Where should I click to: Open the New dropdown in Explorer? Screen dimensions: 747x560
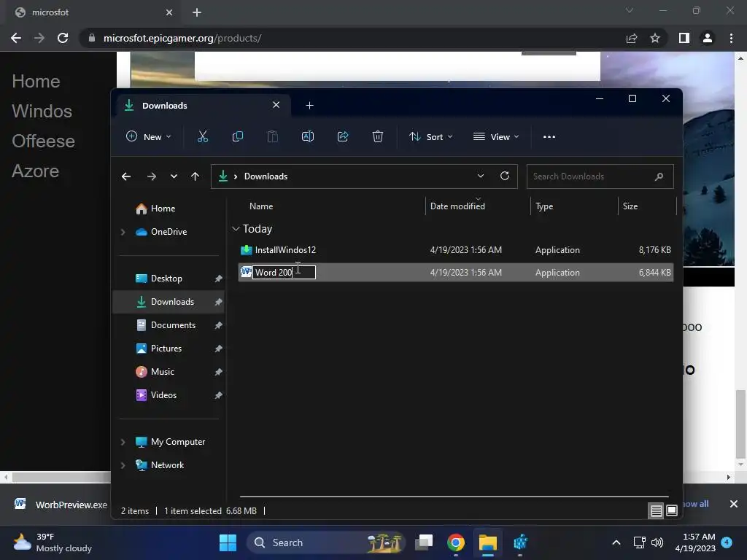pyautogui.click(x=148, y=136)
